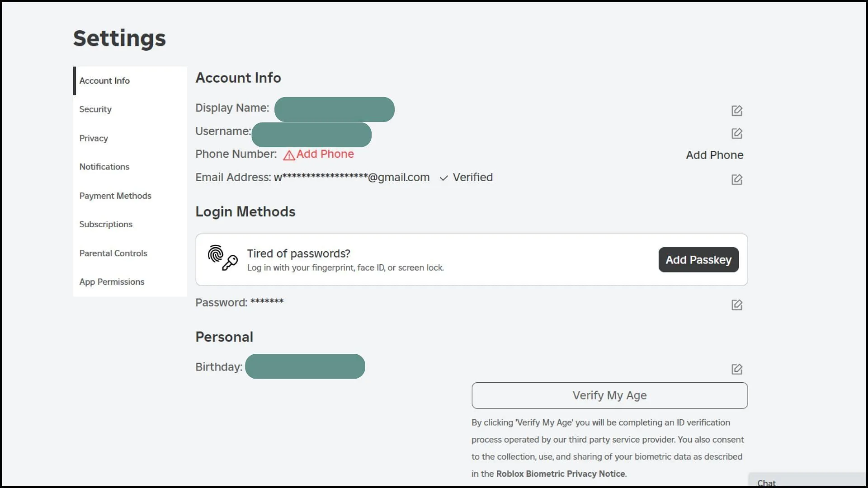Click the Add Passkey button
Screen dimensions: 868x488
(x=698, y=259)
